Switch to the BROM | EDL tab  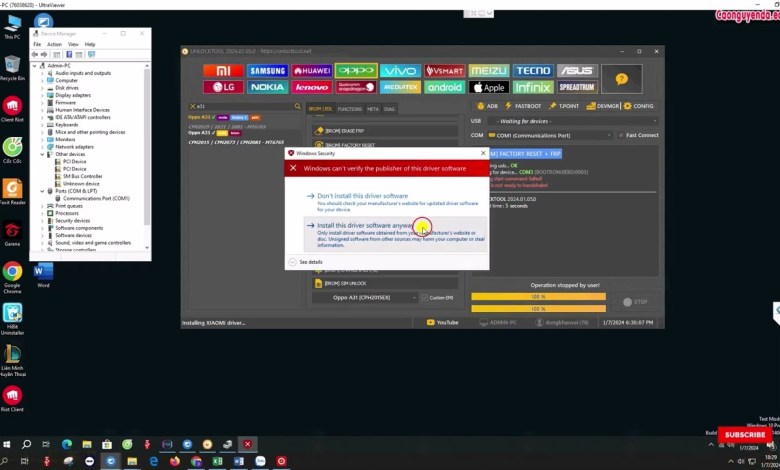(320, 109)
